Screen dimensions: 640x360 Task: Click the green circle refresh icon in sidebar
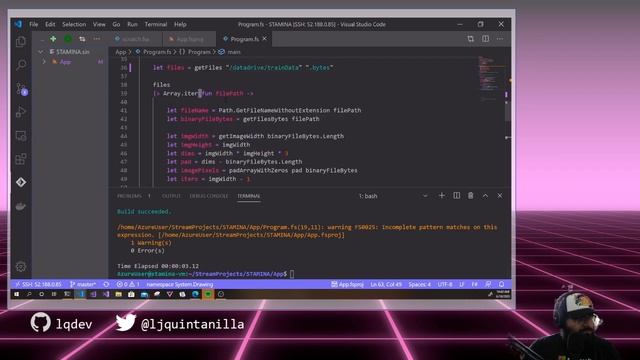tap(68, 39)
